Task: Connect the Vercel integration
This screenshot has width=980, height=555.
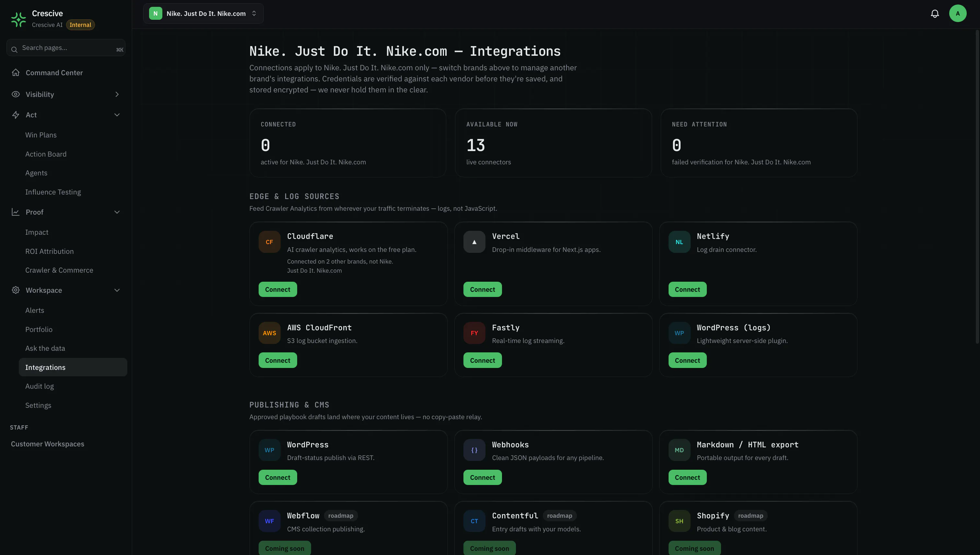Action: pos(482,289)
